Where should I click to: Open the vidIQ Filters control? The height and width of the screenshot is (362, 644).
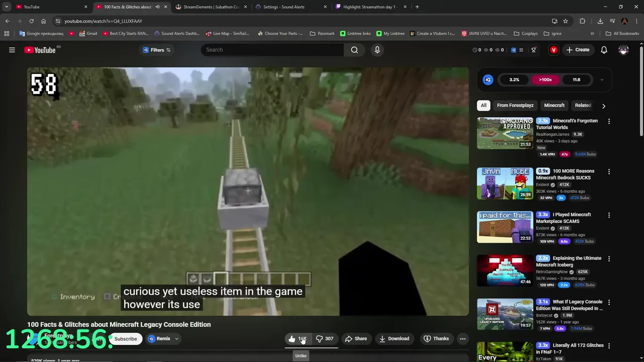(x=156, y=50)
